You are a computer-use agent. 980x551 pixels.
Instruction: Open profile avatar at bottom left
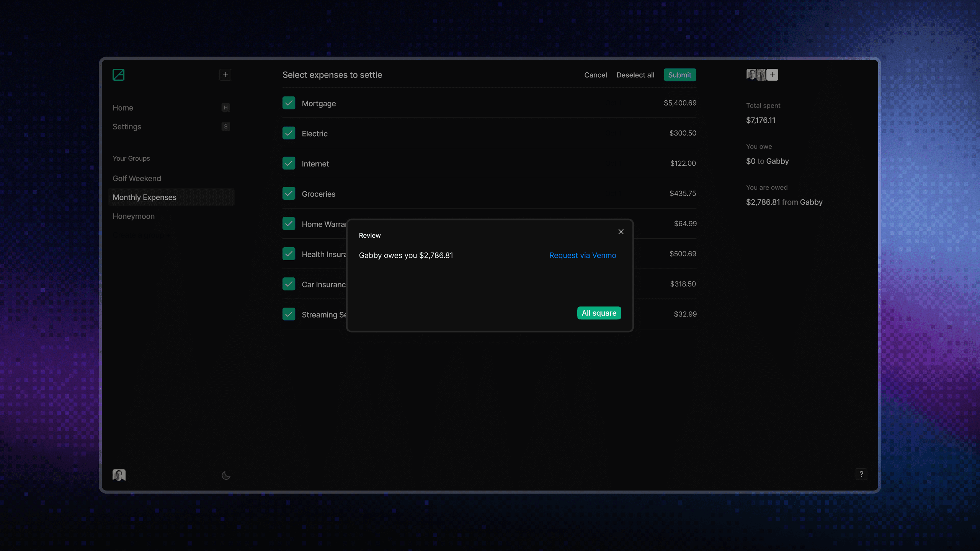click(119, 475)
